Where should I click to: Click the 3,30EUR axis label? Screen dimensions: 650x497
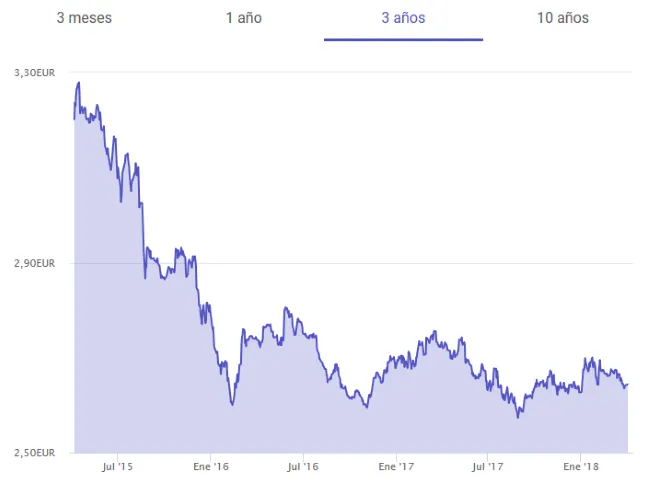34,73
